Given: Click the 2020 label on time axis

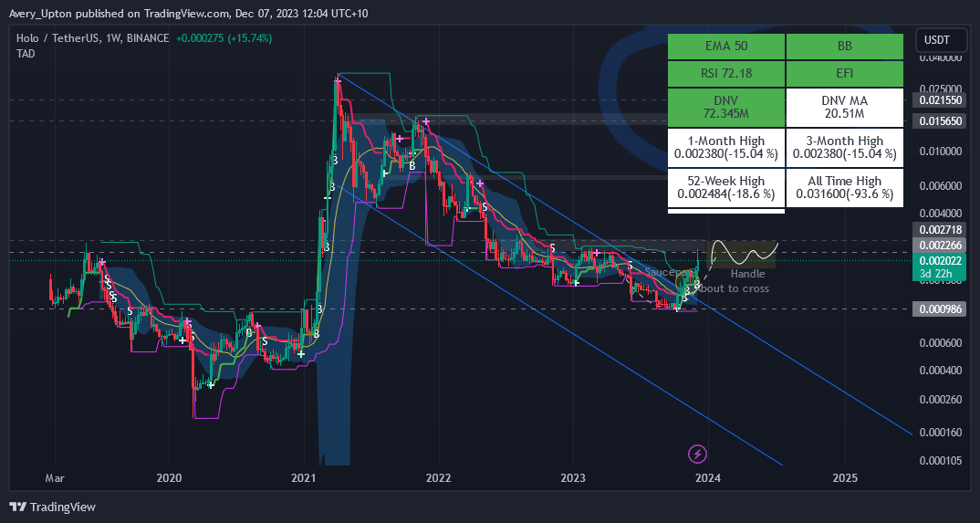Looking at the screenshot, I should [x=169, y=478].
